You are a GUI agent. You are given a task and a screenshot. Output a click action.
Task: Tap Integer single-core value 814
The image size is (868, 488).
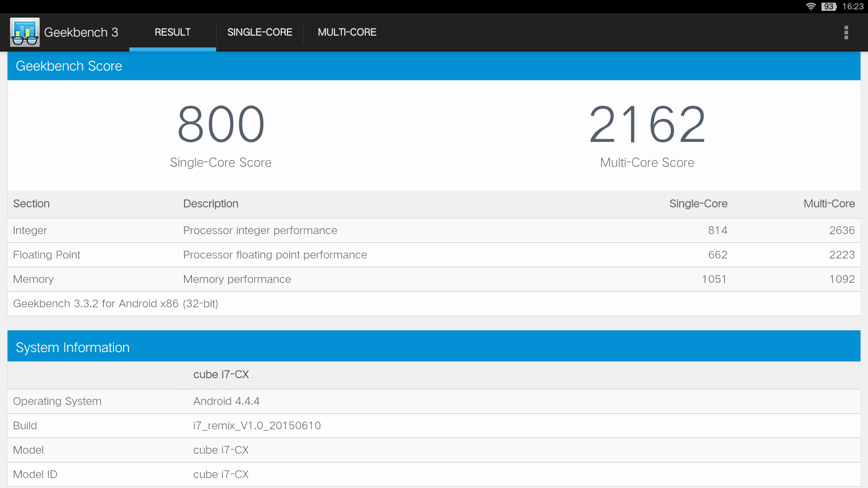pyautogui.click(x=717, y=230)
